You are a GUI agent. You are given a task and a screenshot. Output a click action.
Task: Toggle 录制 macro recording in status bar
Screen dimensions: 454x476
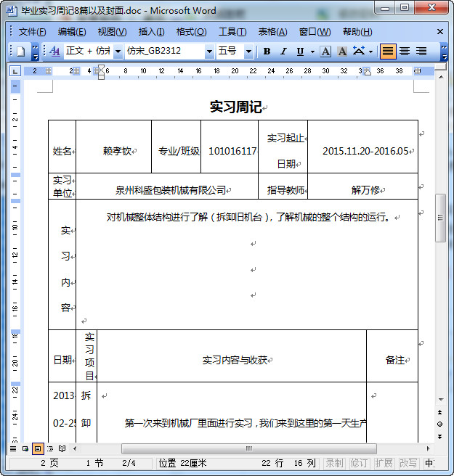(x=335, y=463)
